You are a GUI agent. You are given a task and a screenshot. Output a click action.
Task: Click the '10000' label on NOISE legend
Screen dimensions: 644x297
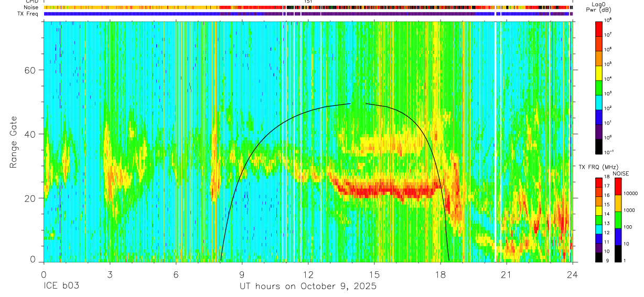631,194
